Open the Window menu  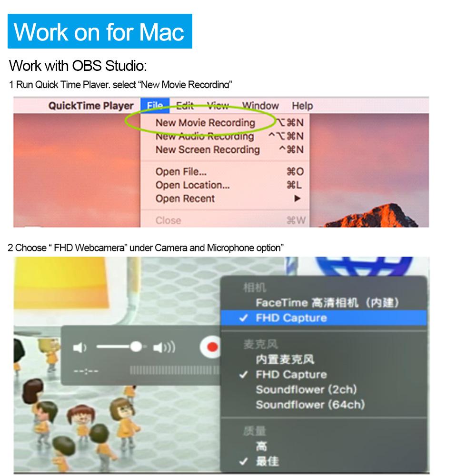tap(260, 106)
